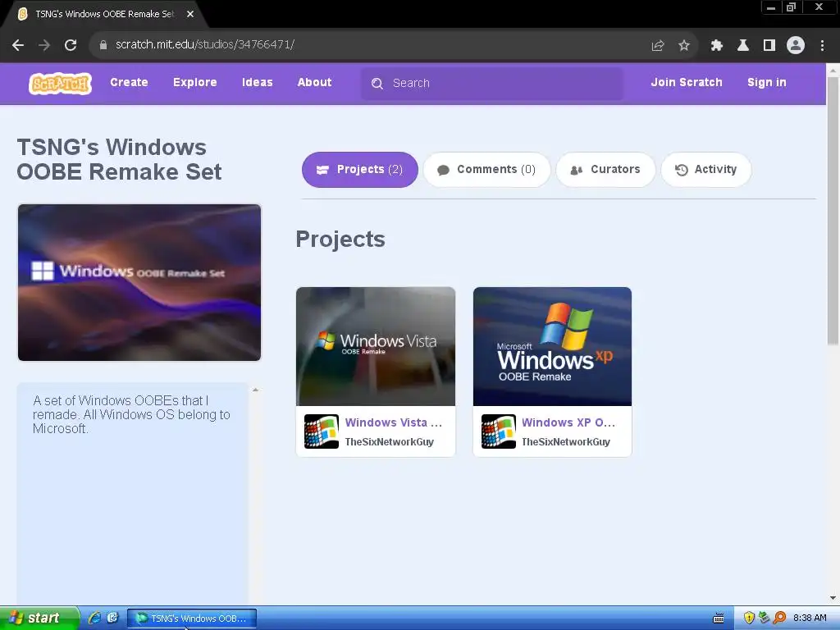Open the Chrome profile avatar

(796, 46)
